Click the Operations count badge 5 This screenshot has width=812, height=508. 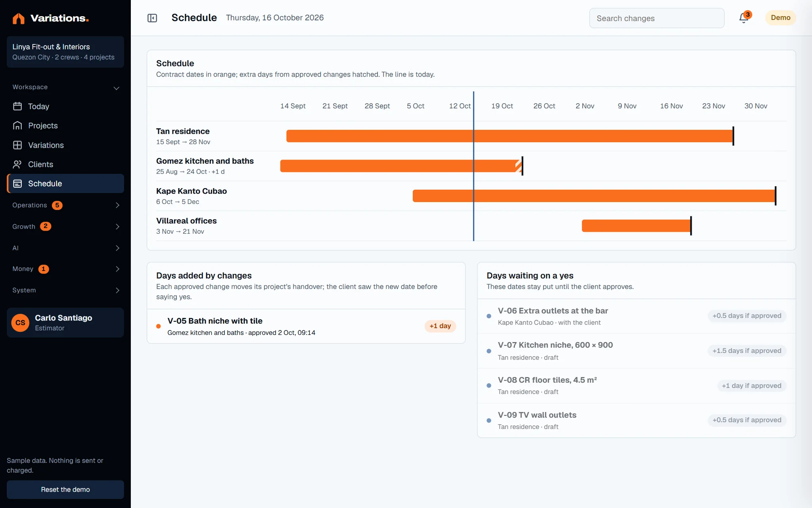(x=57, y=205)
